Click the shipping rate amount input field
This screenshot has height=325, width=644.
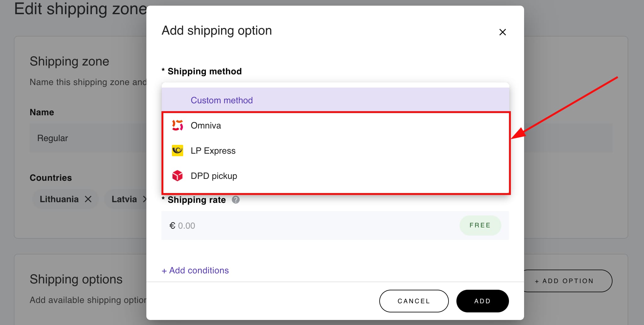click(x=283, y=225)
